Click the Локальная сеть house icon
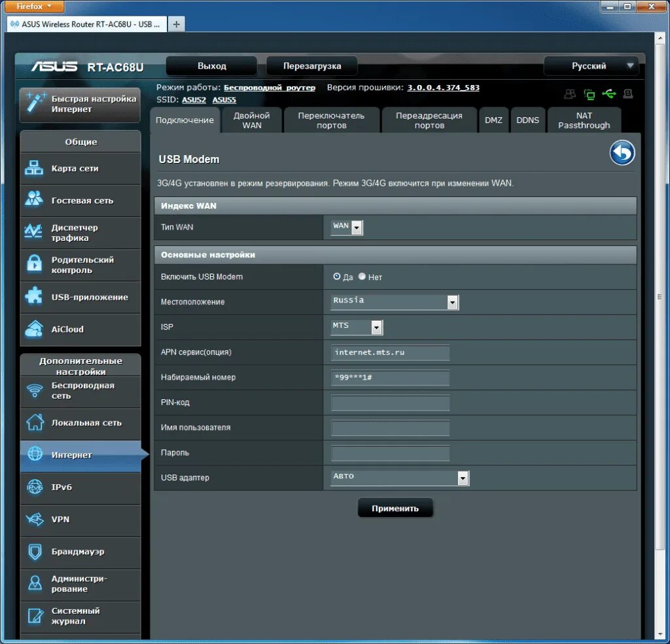 [x=35, y=422]
